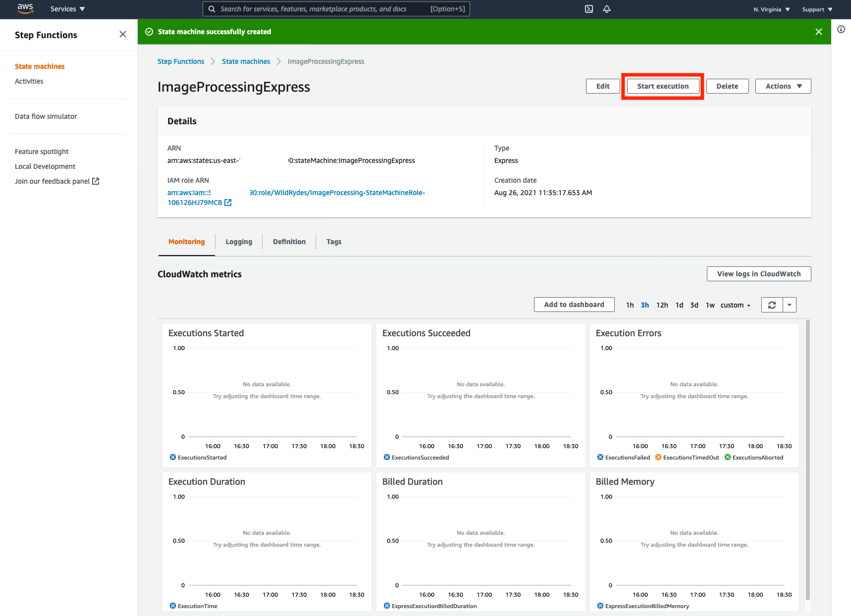
Task: Click Add to dashboard
Action: pos(574,305)
